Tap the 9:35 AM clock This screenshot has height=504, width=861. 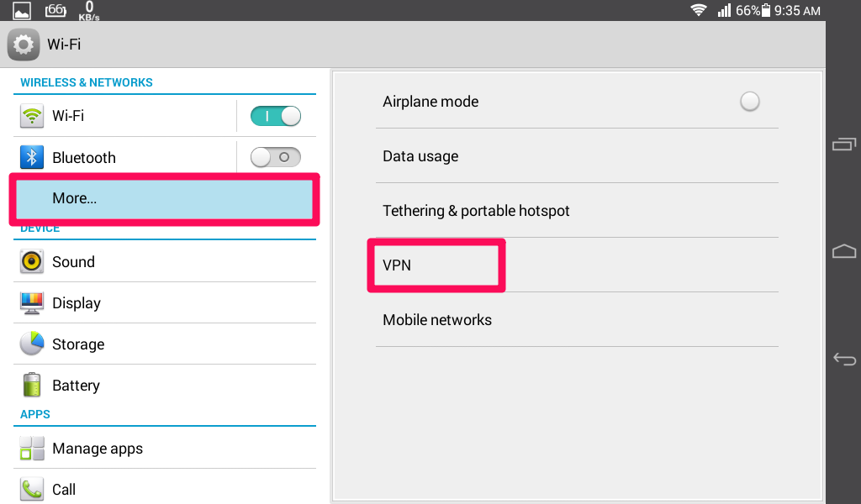797,11
